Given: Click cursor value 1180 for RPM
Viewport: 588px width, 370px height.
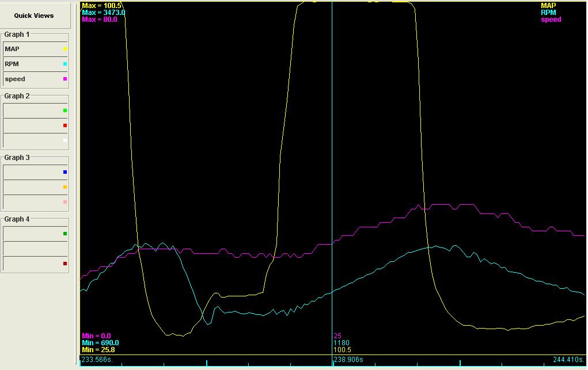Looking at the screenshot, I should pyautogui.click(x=342, y=342).
